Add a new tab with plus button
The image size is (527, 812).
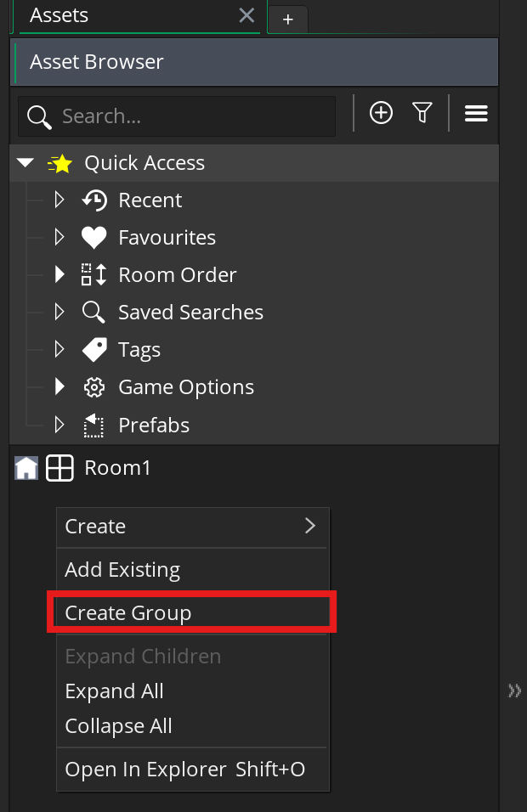(288, 19)
